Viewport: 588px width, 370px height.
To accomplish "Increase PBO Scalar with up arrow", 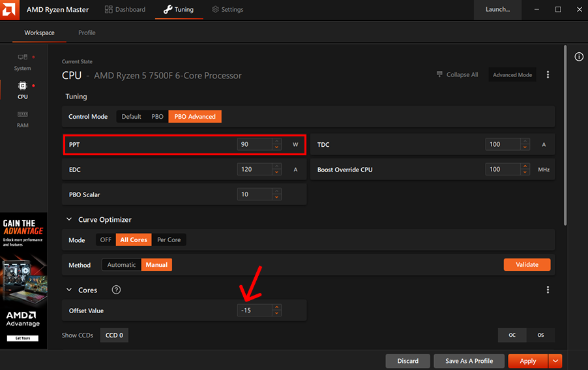I will click(277, 191).
